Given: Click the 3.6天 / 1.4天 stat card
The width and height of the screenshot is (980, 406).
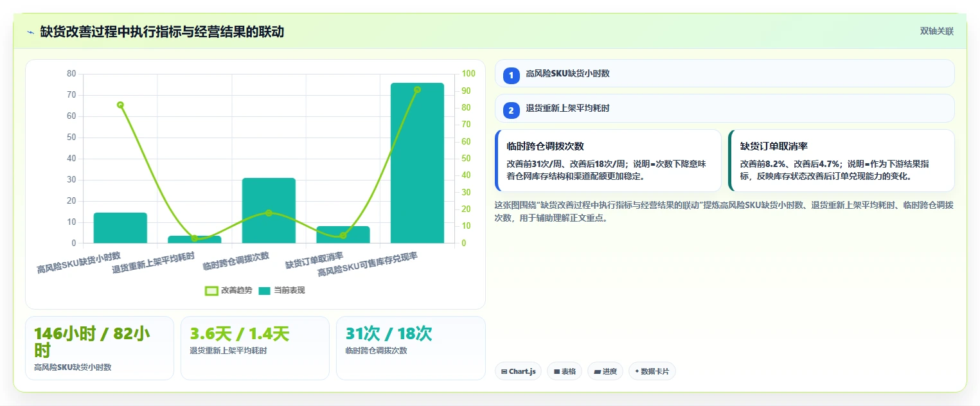Looking at the screenshot, I should (x=255, y=348).
